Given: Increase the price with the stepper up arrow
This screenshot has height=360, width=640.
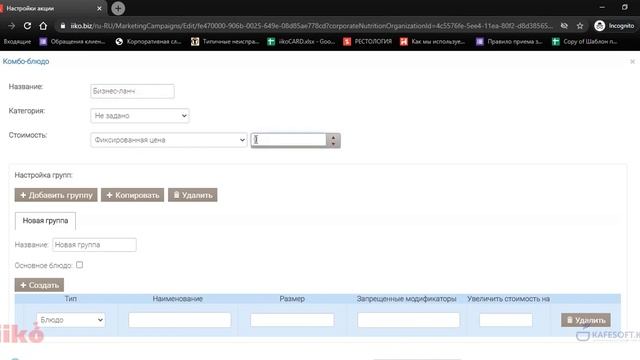Looking at the screenshot, I should pos(333,137).
